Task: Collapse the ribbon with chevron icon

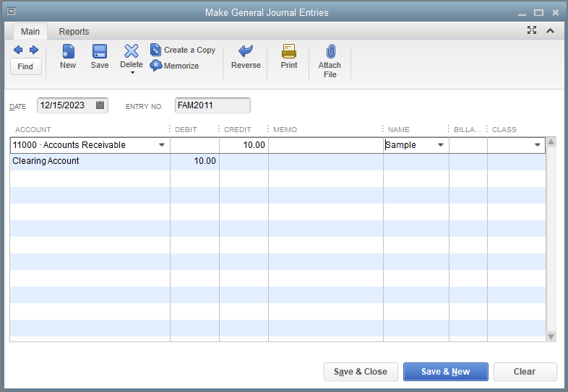Action: coord(550,31)
